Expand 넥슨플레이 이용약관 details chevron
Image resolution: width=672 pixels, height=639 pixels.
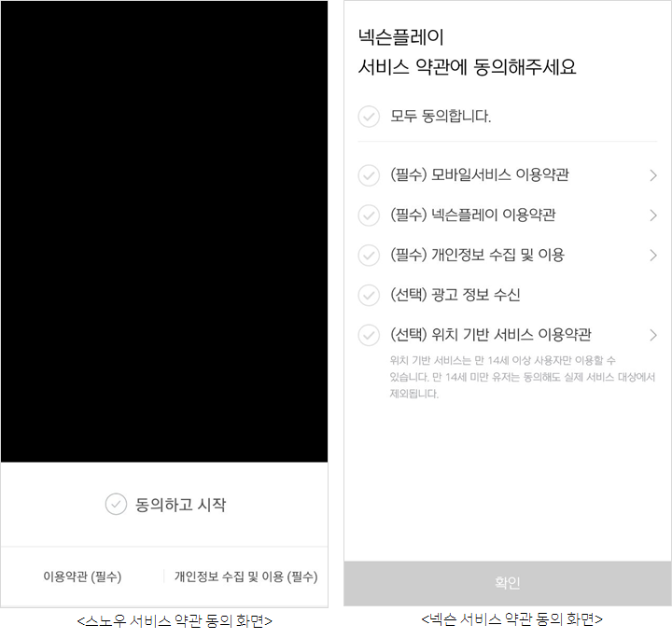(x=653, y=215)
